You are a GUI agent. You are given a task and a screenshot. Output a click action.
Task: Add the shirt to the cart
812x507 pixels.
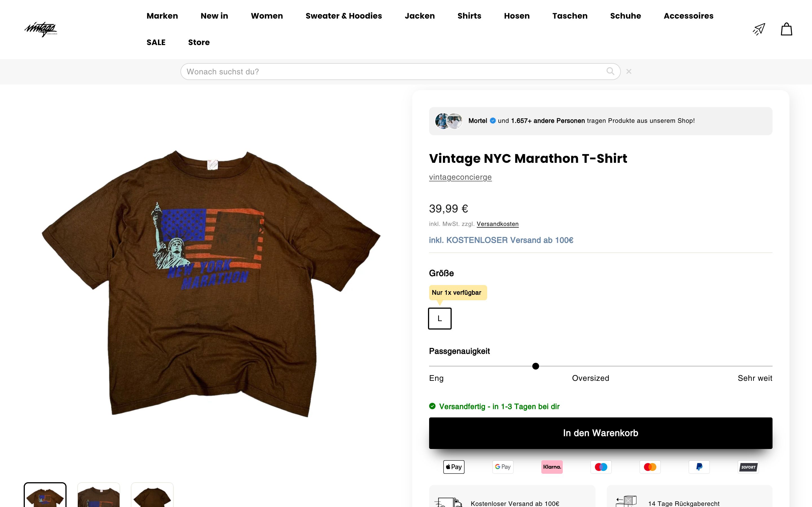click(x=600, y=433)
